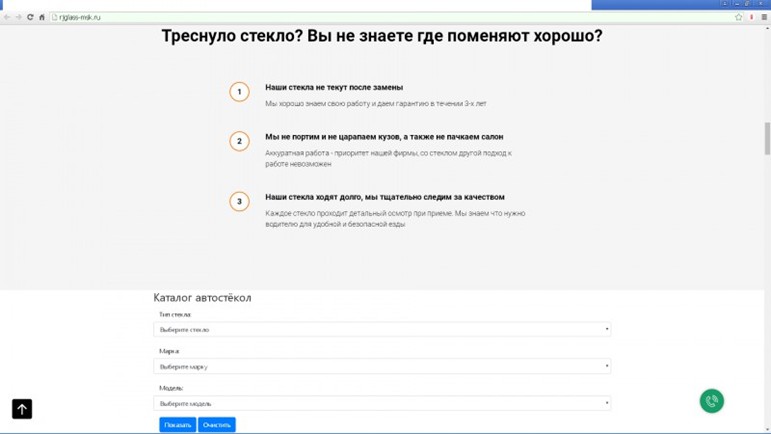Click the browser back arrow
Viewport: 771px width, 434px height.
point(6,17)
